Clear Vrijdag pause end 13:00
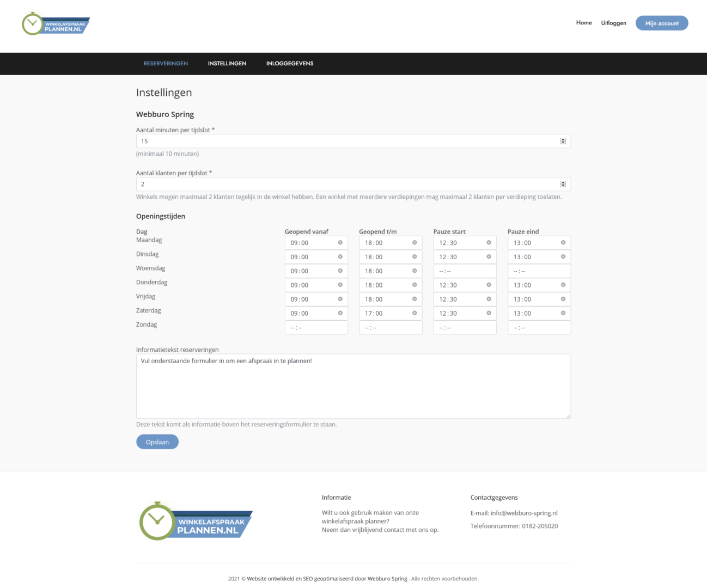This screenshot has height=588, width=707. pos(563,299)
